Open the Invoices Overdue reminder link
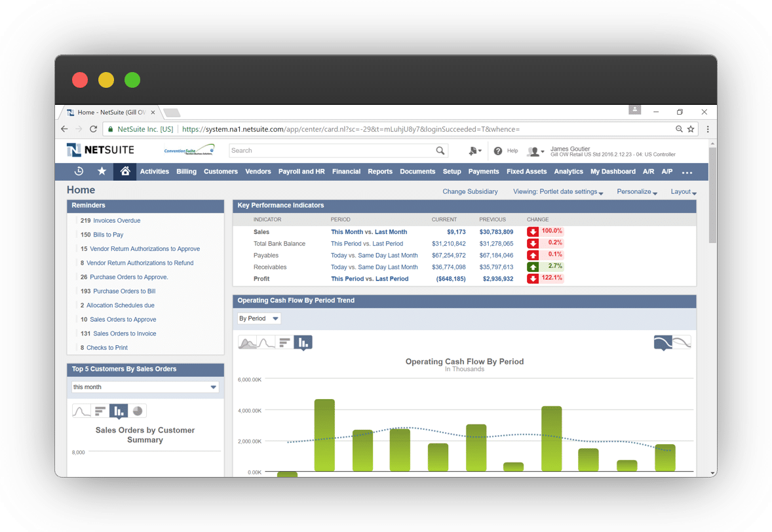Image resolution: width=772 pixels, height=532 pixels. tap(117, 221)
